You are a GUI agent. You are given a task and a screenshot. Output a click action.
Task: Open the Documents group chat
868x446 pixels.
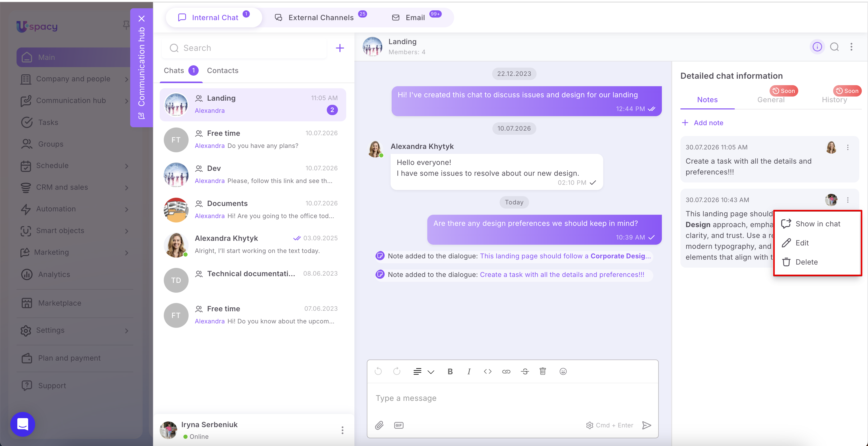(253, 210)
